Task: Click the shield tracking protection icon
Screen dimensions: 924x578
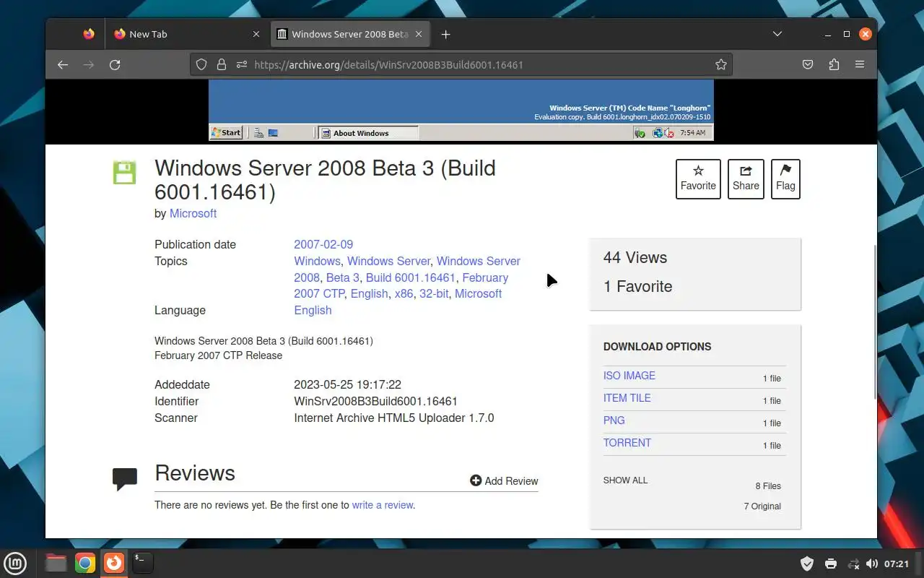Action: pos(202,64)
